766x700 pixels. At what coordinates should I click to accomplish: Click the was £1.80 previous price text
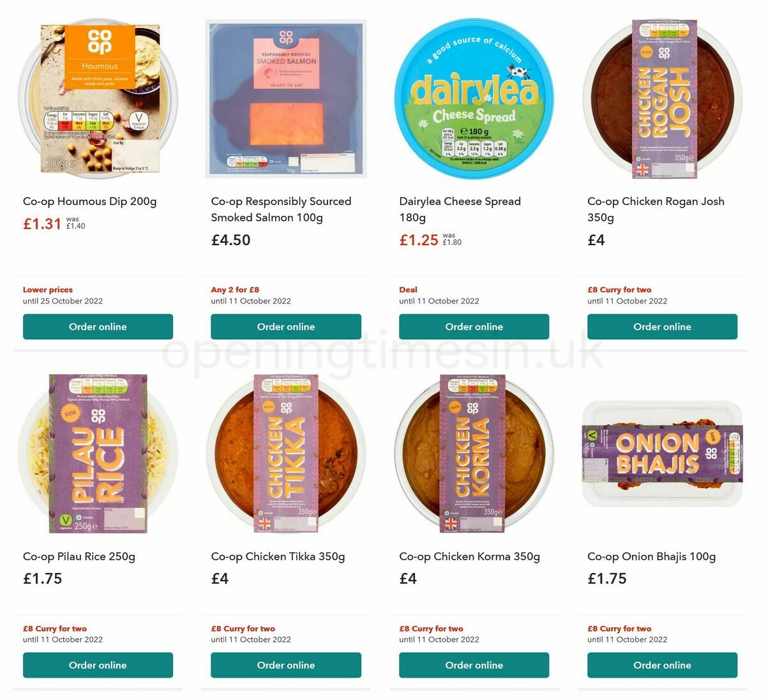(451, 238)
